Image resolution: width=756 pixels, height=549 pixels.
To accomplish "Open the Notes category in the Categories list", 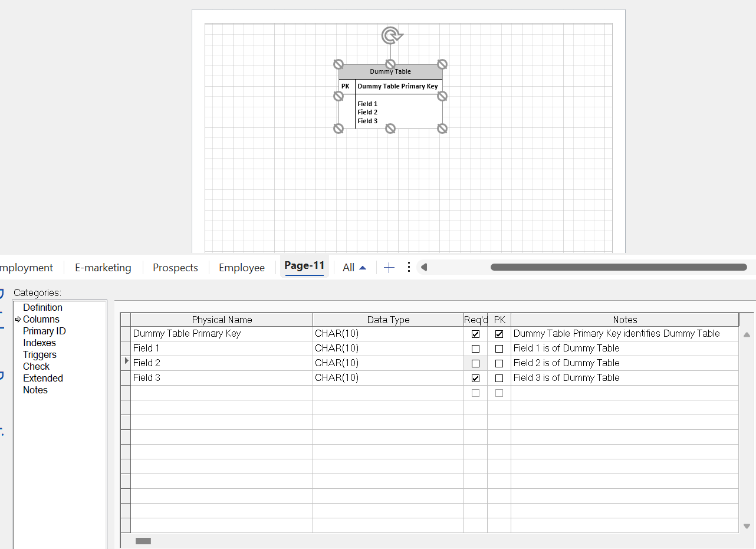I will point(35,390).
